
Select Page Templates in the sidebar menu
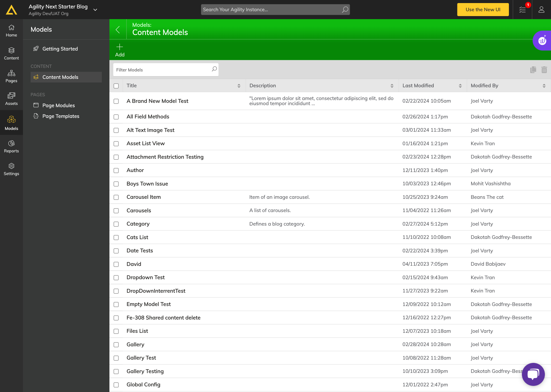[61, 116]
